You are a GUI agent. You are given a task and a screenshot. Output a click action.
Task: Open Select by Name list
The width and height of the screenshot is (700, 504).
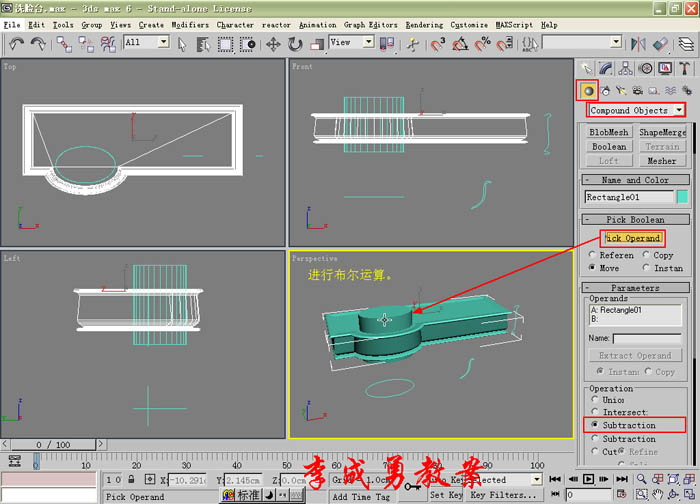(203, 44)
